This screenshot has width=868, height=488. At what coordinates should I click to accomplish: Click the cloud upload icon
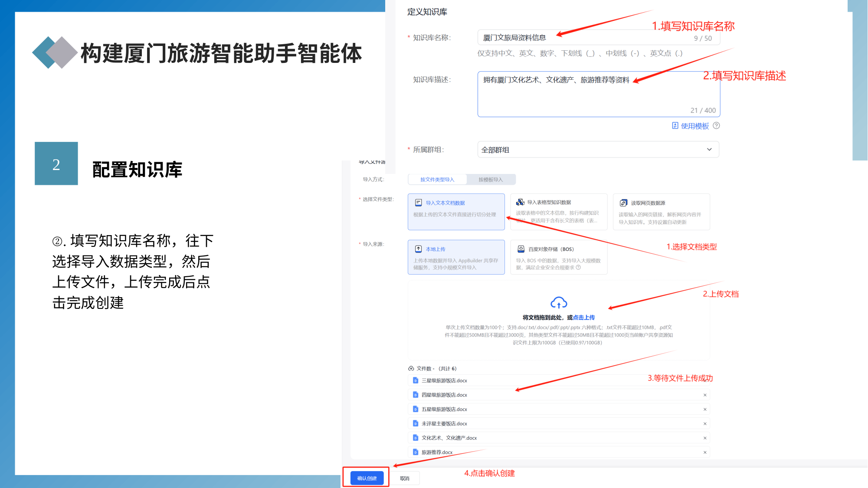pyautogui.click(x=558, y=302)
